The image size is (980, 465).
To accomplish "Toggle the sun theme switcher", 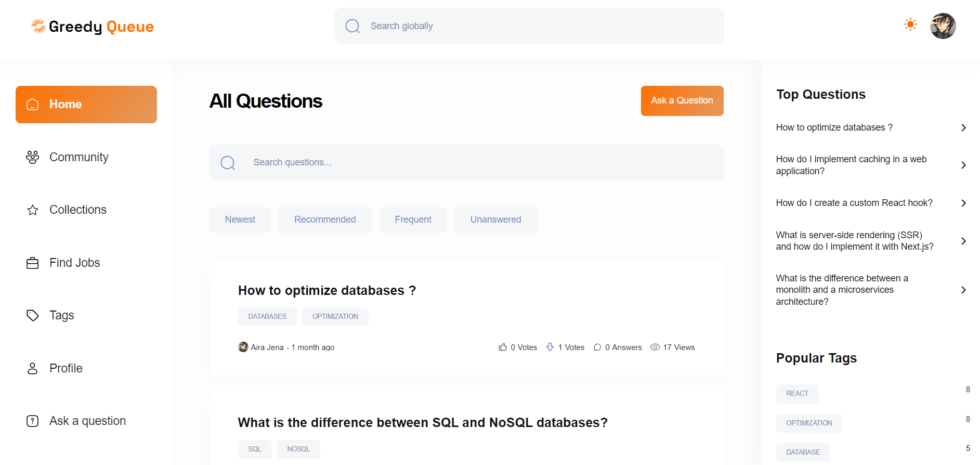I will coord(910,24).
